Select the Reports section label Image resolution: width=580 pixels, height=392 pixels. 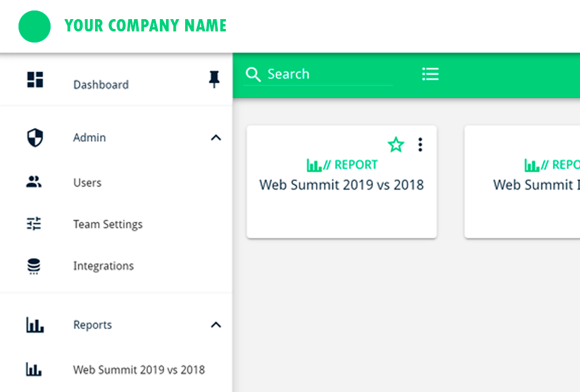coord(93,325)
